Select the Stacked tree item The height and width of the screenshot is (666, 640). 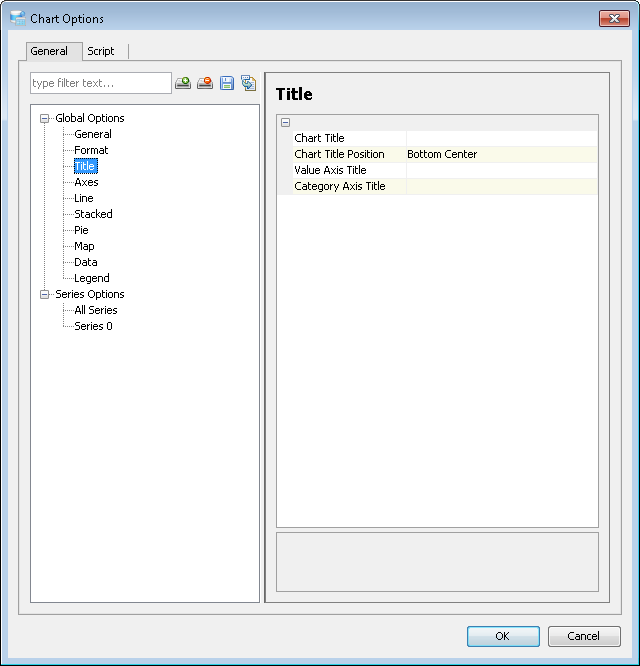[93, 214]
